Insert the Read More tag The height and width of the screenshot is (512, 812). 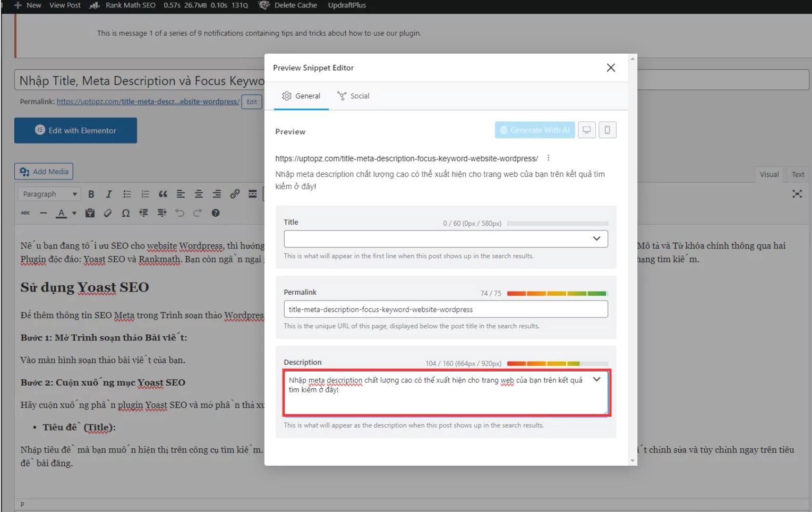pos(253,194)
